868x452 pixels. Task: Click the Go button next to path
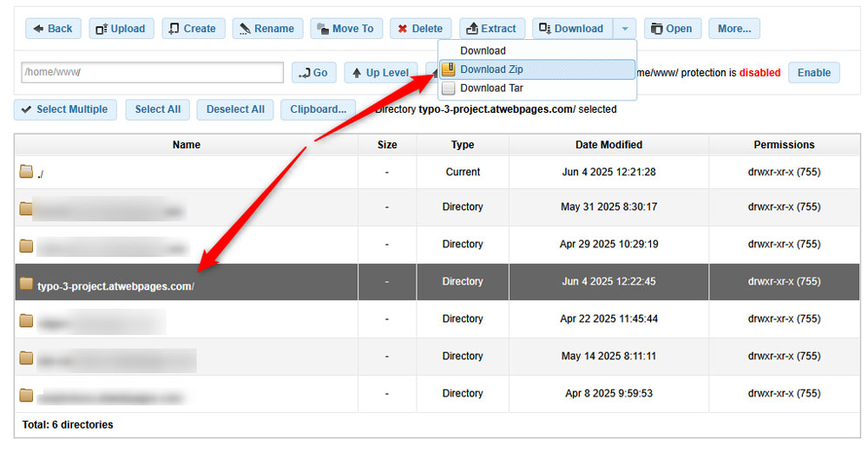(x=313, y=73)
